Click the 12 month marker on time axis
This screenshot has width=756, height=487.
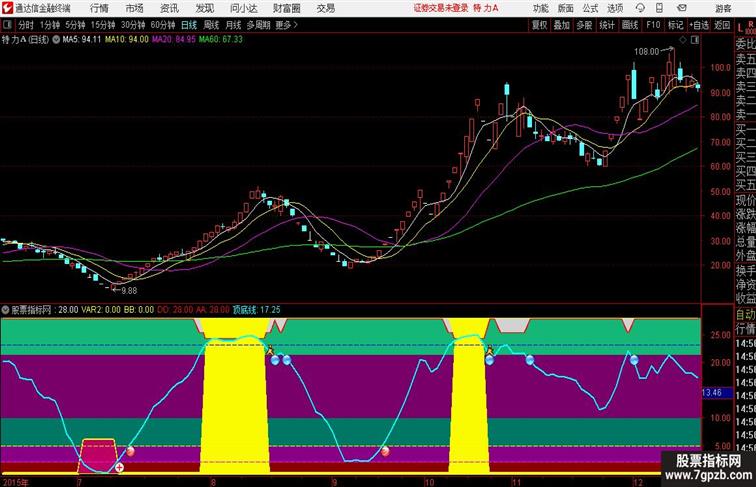click(637, 482)
